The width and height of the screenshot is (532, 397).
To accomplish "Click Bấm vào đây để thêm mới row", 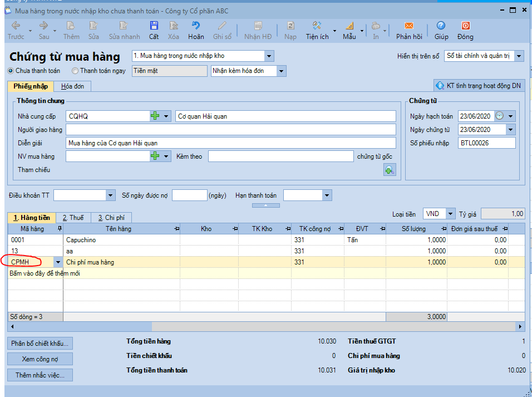I will pos(267,273).
